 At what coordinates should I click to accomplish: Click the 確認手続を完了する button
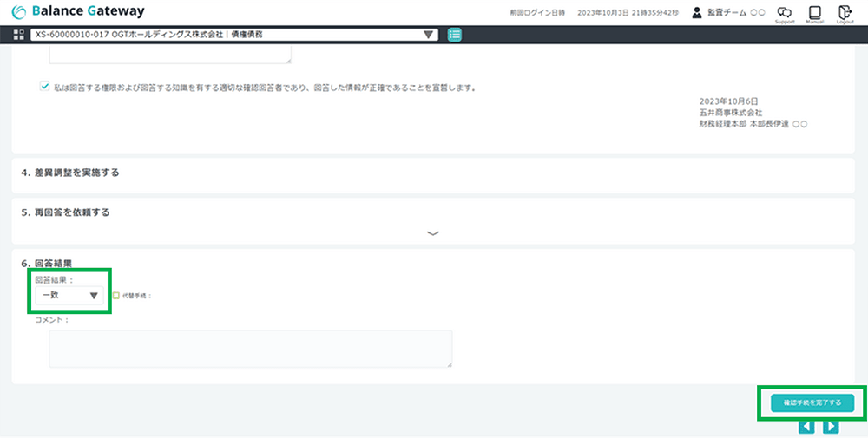(x=812, y=403)
